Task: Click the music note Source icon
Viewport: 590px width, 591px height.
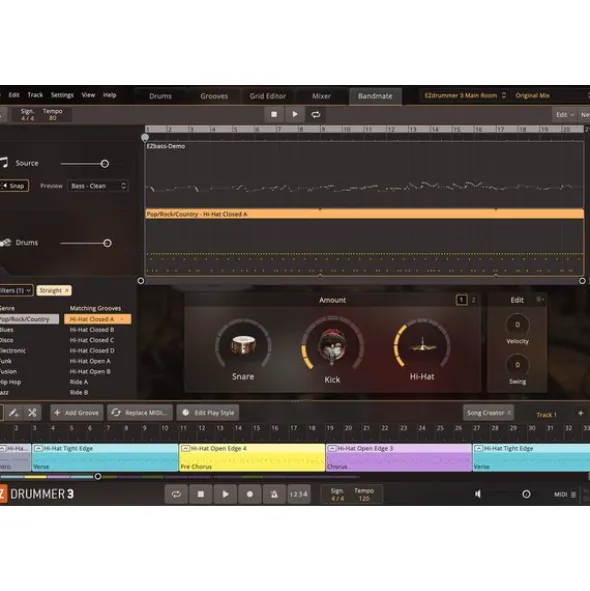Action: coord(4,162)
